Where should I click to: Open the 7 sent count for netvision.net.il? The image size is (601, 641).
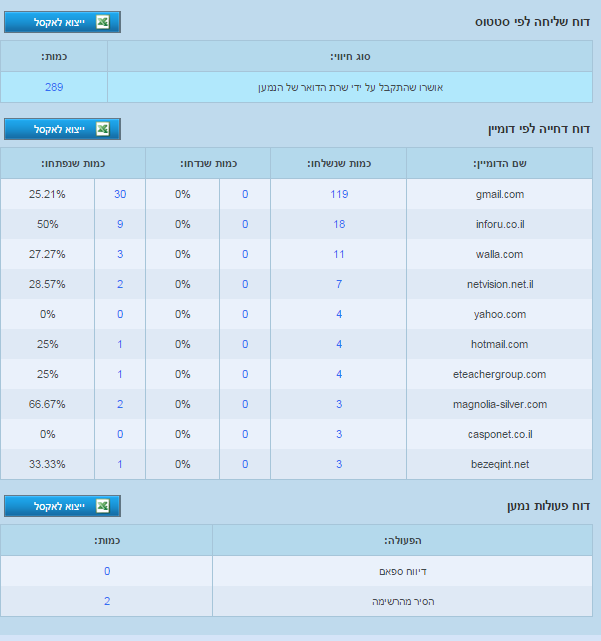coord(339,284)
